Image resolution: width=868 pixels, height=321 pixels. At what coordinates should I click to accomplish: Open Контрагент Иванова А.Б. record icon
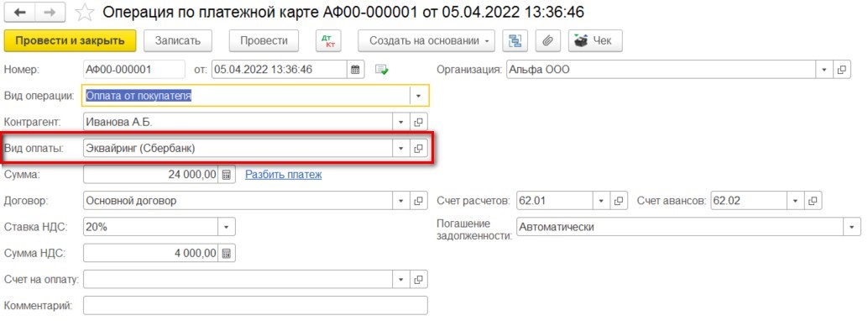pos(419,122)
